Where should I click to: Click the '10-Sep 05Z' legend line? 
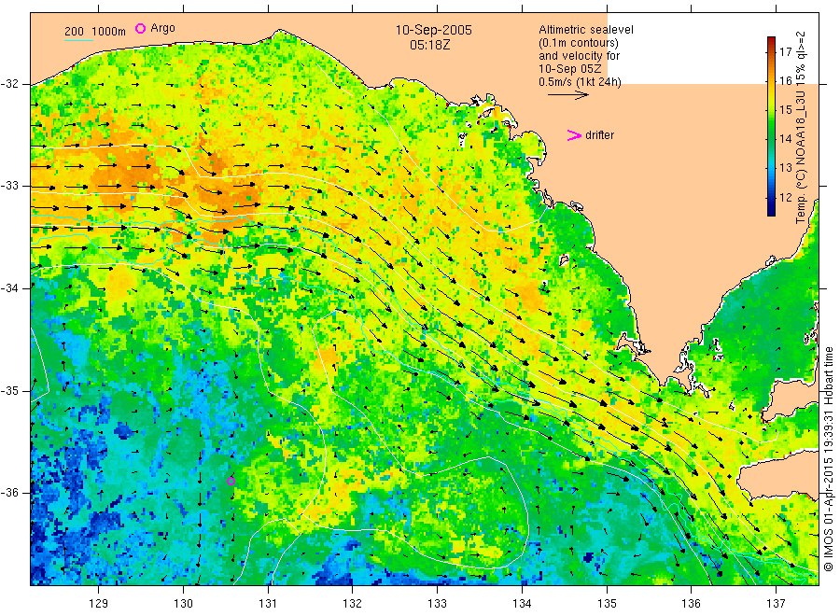point(570,69)
